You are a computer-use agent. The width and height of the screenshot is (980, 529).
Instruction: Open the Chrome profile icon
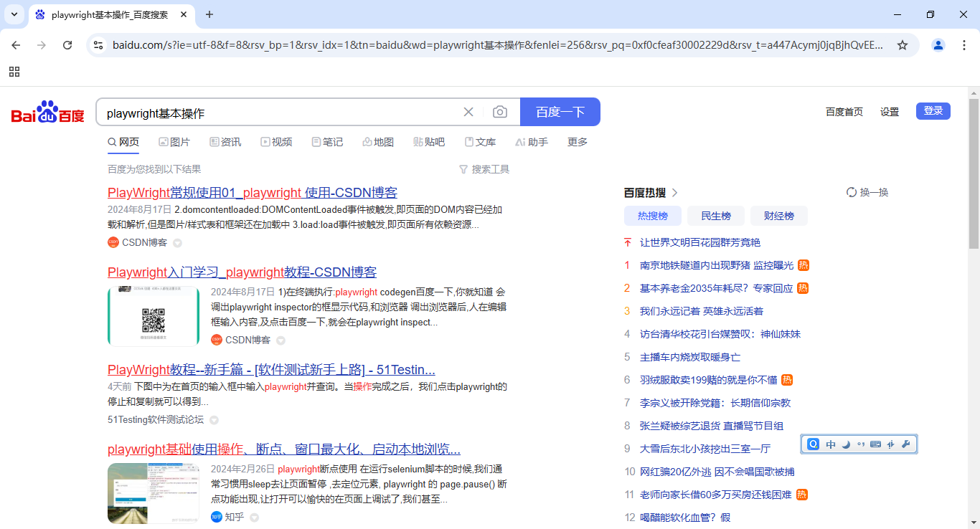point(938,45)
